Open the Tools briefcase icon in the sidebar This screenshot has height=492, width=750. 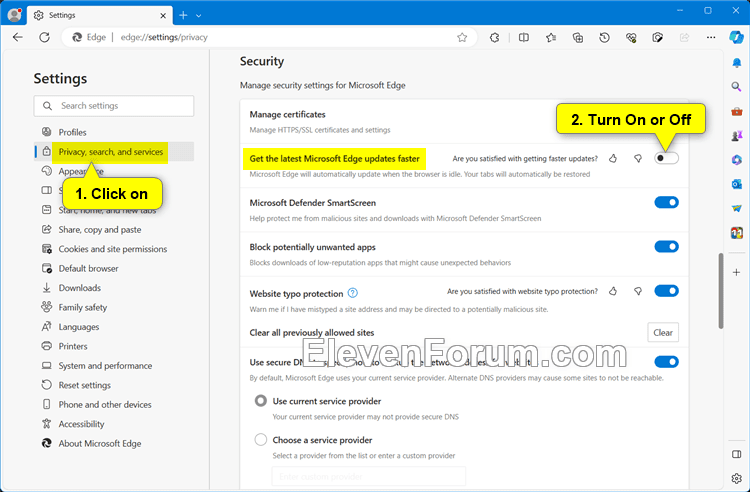(x=737, y=111)
